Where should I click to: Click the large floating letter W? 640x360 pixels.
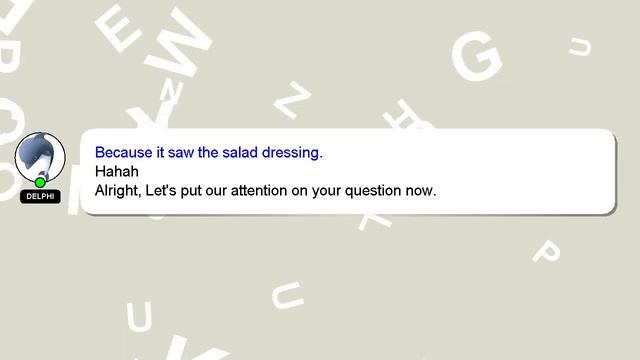(178, 42)
